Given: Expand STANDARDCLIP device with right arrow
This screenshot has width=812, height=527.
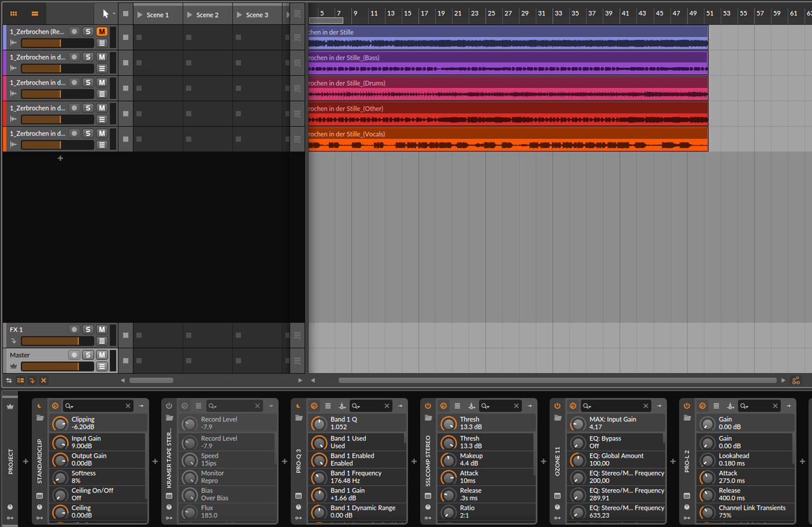Looking at the screenshot, I should (x=141, y=406).
